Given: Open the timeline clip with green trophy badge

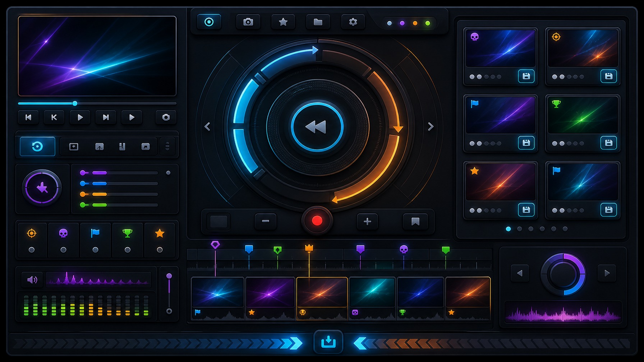Looking at the screenshot, I should pos(420,298).
